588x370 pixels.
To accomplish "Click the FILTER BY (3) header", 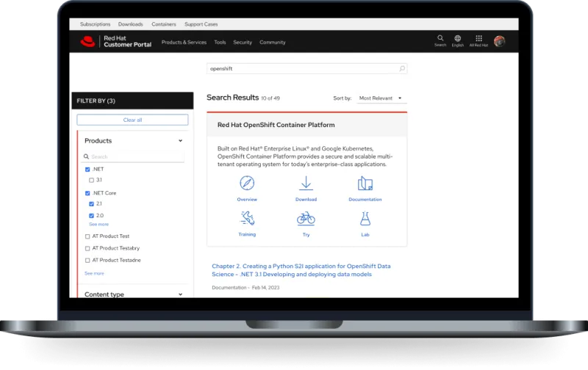I will (132, 101).
